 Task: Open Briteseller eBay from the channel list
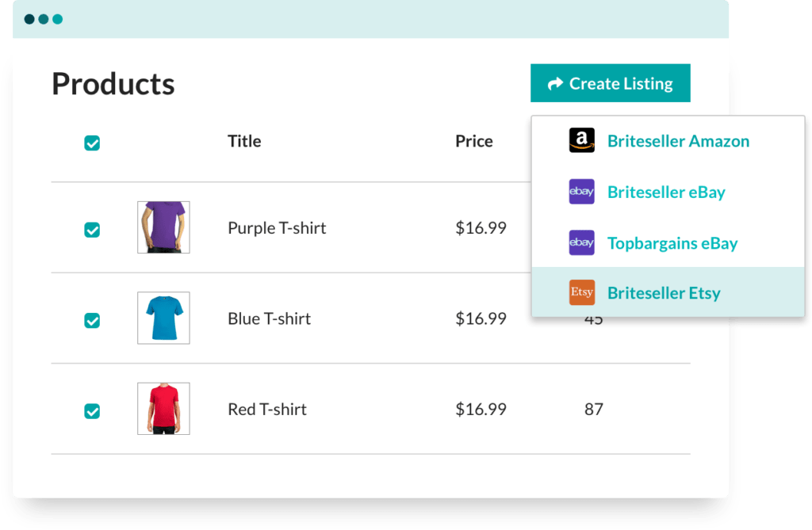(666, 192)
